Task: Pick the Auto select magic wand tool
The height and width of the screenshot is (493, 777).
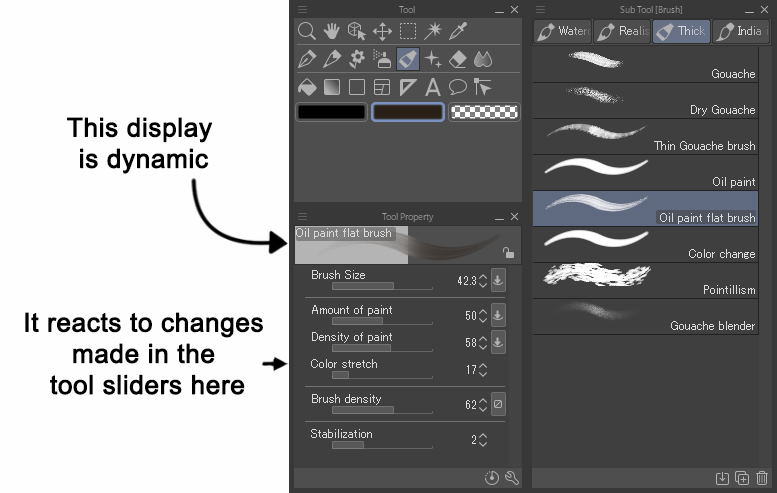Action: pyautogui.click(x=433, y=32)
